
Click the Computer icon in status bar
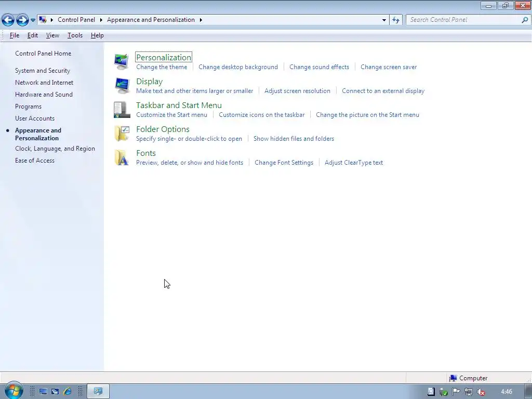(x=453, y=378)
